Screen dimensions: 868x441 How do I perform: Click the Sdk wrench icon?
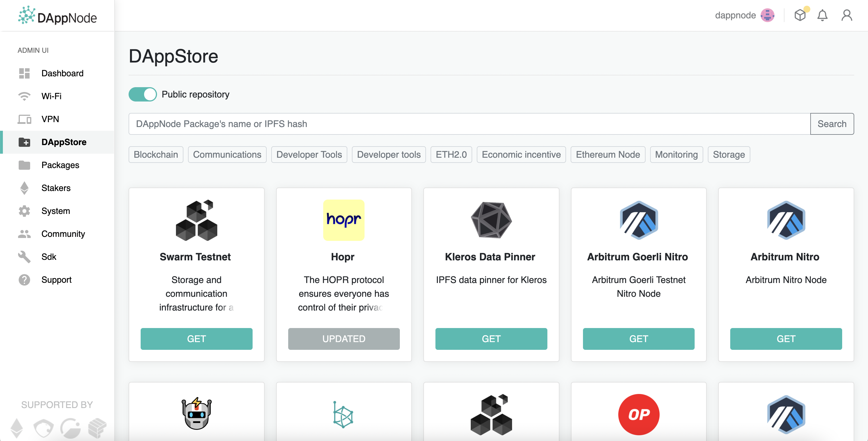pyautogui.click(x=24, y=257)
